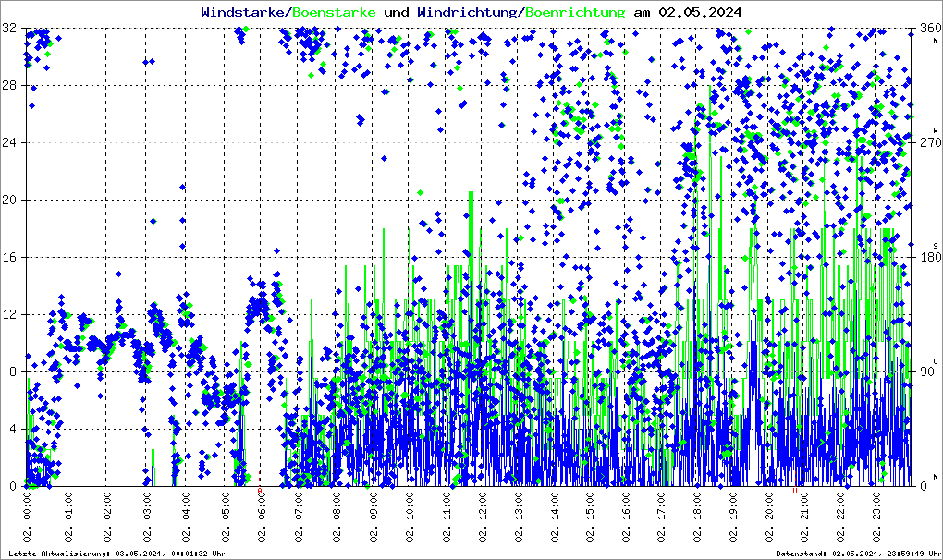
Task: Click the time axis label '11:00'
Action: pos(447,506)
